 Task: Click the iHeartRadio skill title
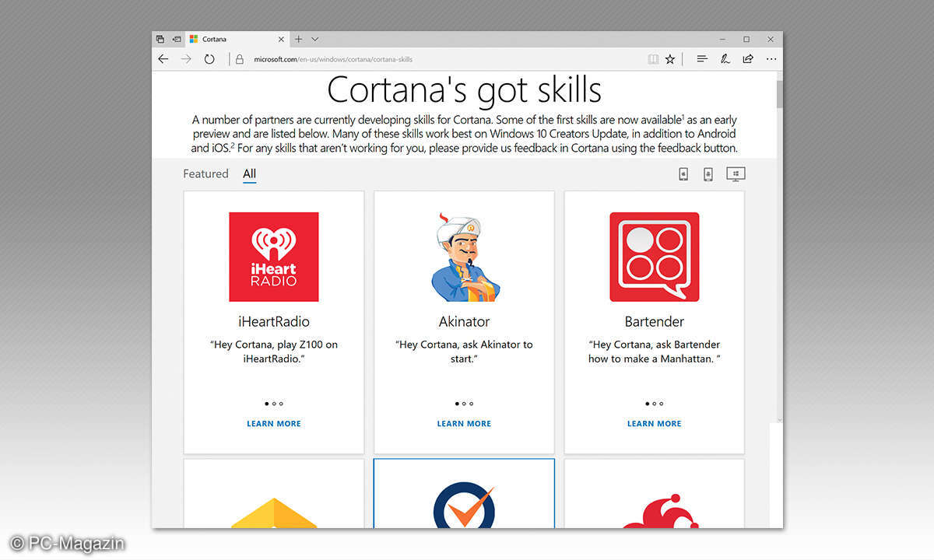(x=273, y=321)
